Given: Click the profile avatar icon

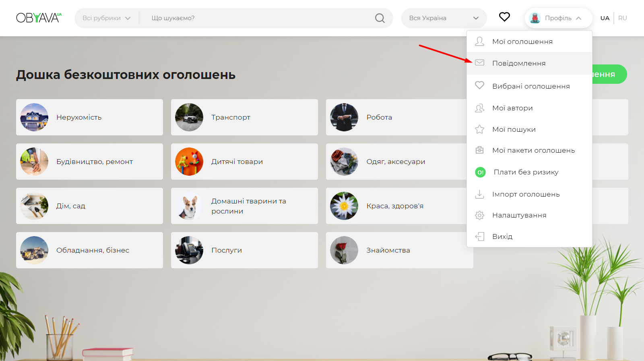Looking at the screenshot, I should pyautogui.click(x=535, y=18).
